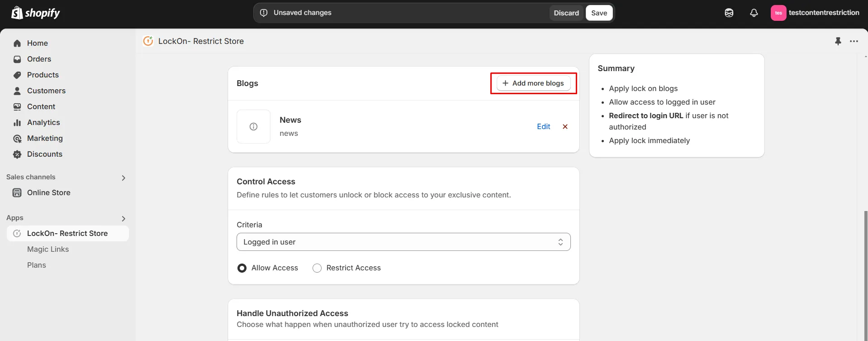Click the Discounts badge icon

[17, 154]
